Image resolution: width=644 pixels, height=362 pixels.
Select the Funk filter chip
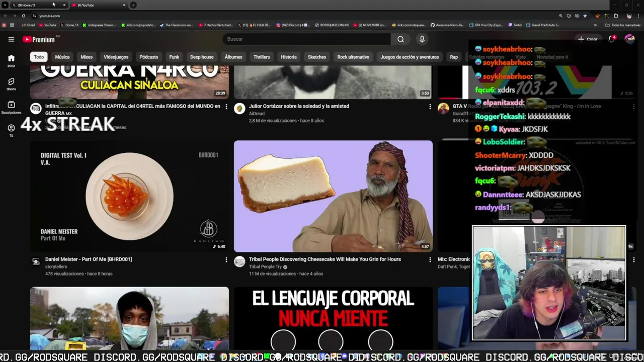[x=174, y=57]
